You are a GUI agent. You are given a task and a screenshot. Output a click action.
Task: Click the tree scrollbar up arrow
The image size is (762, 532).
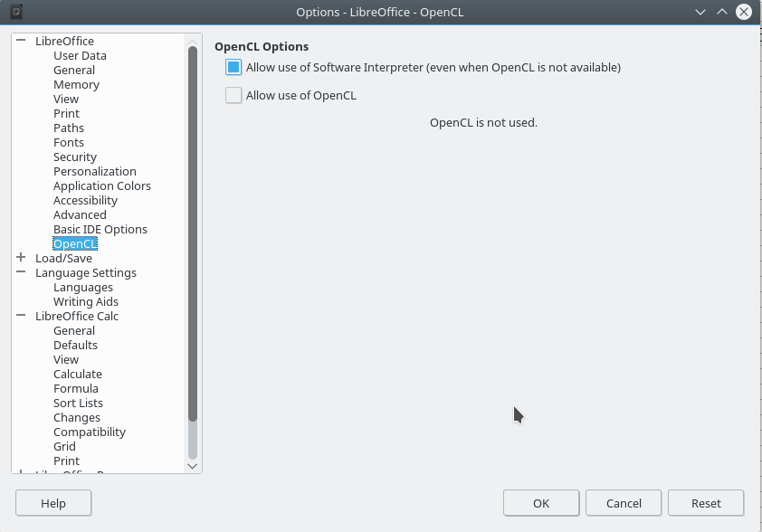coord(193,42)
